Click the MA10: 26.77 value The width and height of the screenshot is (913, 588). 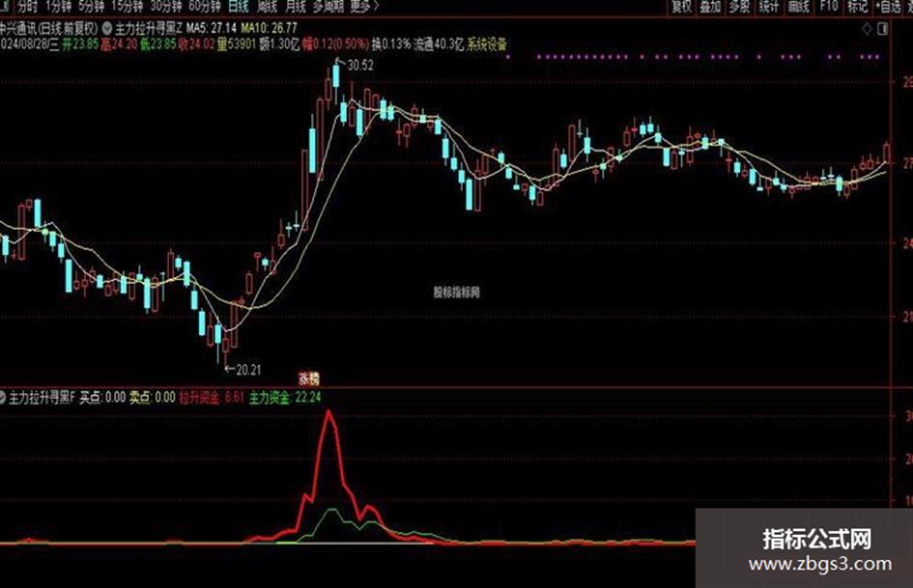(269, 28)
